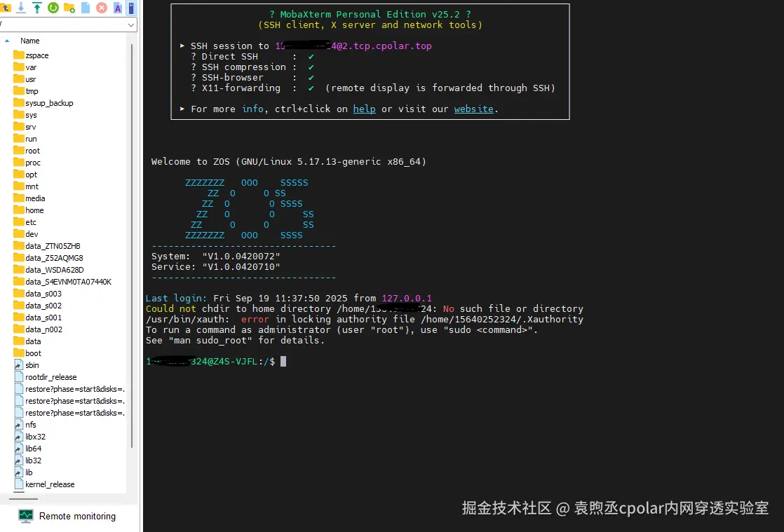The width and height of the screenshot is (784, 532).
Task: Select the zspace folder
Action: click(37, 55)
